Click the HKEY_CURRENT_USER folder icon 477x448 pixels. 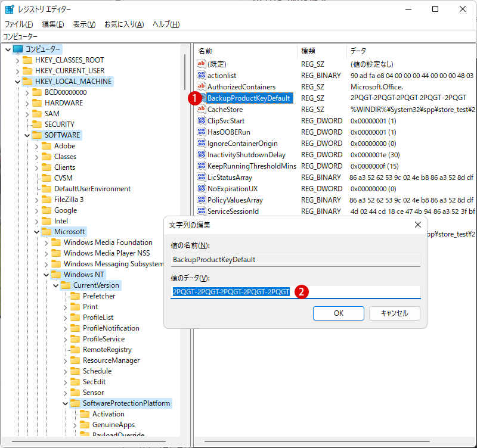pyautogui.click(x=27, y=70)
